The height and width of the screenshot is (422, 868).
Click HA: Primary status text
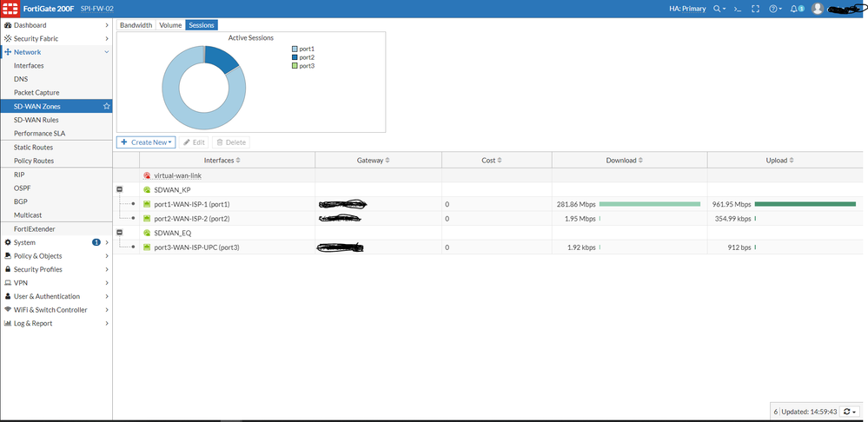687,9
